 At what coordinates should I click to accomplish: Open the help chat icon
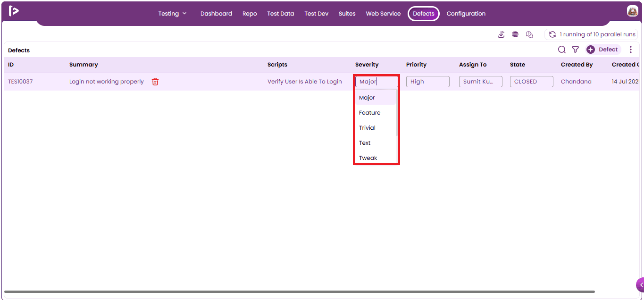(529, 34)
